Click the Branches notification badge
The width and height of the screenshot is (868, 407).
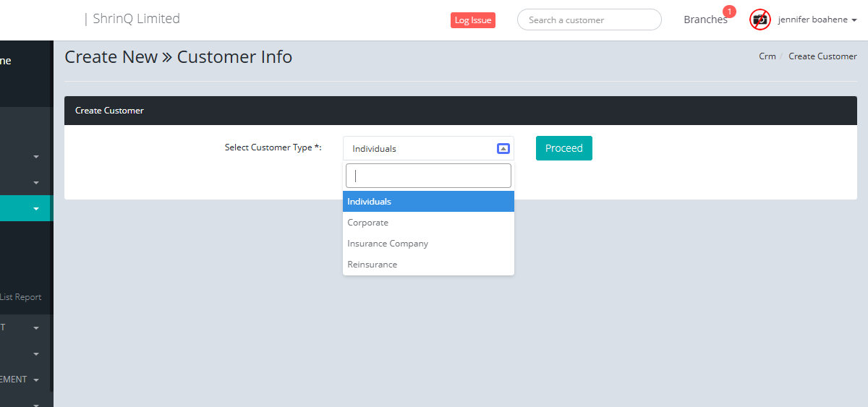(729, 12)
